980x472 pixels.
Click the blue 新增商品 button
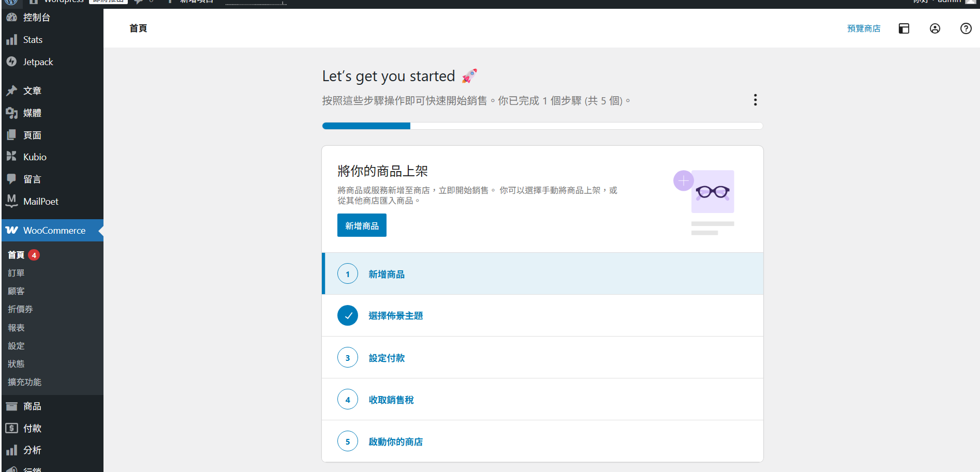click(x=362, y=225)
